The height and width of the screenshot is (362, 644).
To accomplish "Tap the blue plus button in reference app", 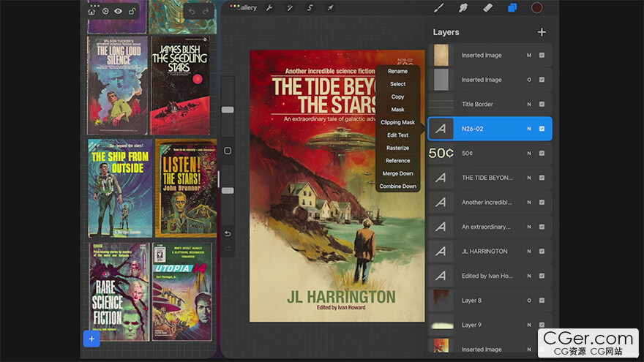I will coord(91,339).
